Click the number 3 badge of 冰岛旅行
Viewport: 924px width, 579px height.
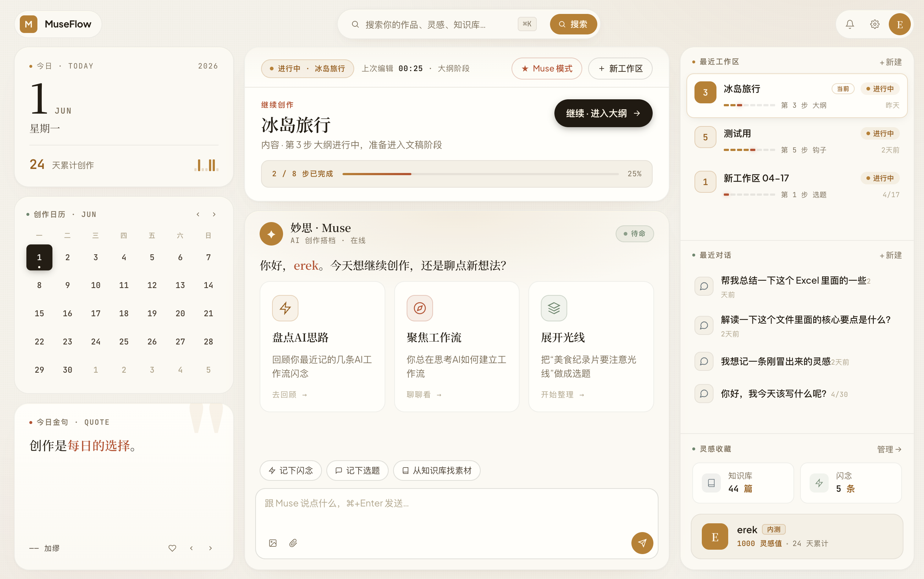pos(705,92)
